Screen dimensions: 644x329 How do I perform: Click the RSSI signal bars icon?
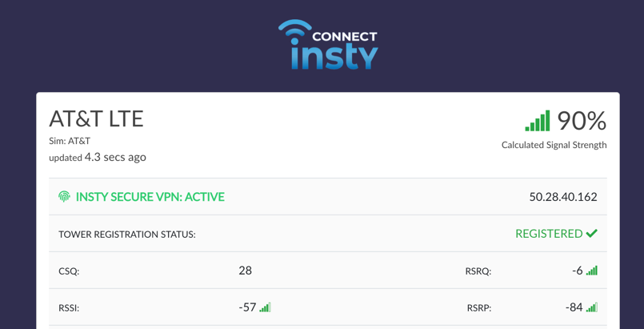pyautogui.click(x=266, y=307)
